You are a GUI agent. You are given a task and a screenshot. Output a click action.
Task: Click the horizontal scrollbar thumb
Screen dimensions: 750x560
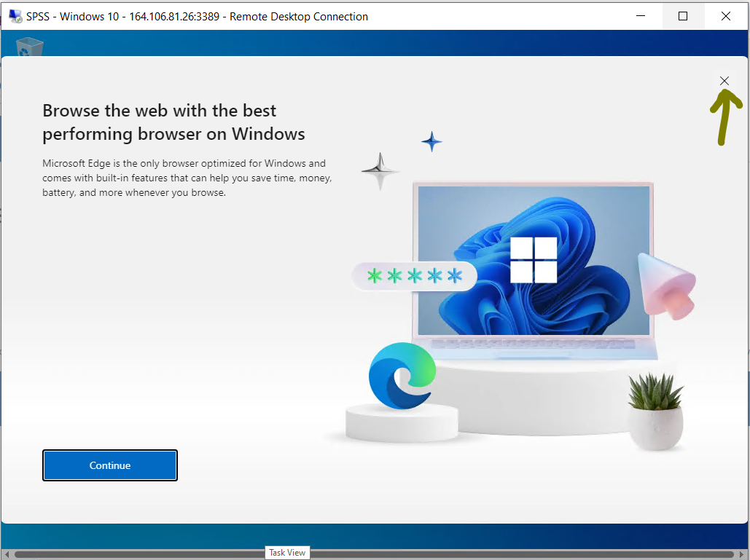coord(375,554)
